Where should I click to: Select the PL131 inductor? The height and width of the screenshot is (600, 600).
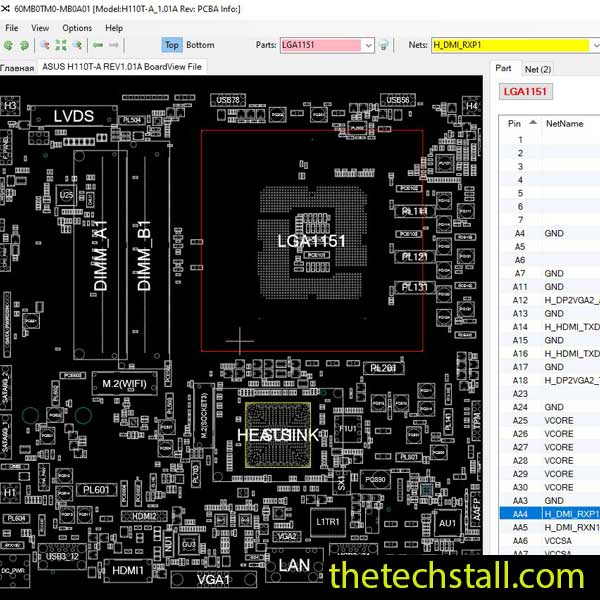(414, 287)
